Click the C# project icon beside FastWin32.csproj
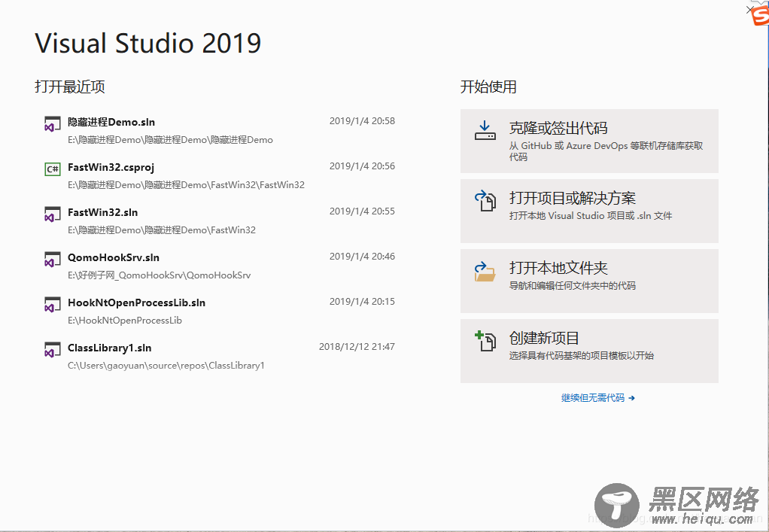 pos(53,169)
